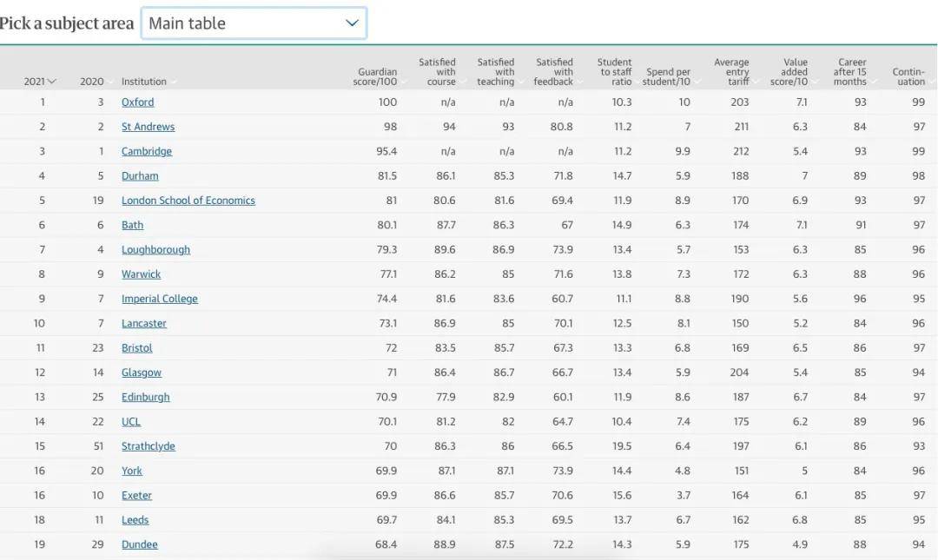Screen dimensions: 938x560
Task: Click Oxford's Guardian score of 100
Action: [387, 102]
